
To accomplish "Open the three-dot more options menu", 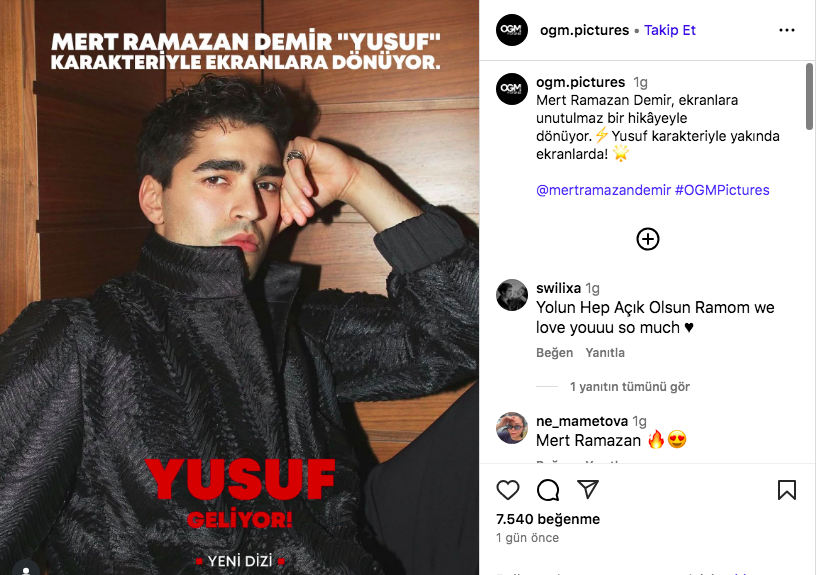I will coord(787,30).
